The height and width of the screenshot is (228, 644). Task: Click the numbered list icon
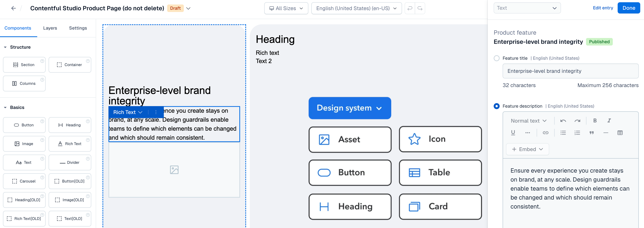pyautogui.click(x=577, y=133)
